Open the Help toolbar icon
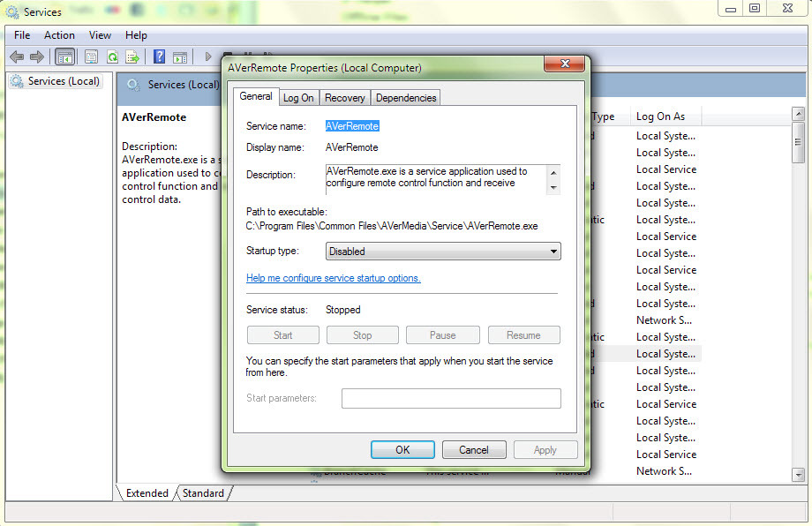This screenshot has width=812, height=526. (160, 56)
